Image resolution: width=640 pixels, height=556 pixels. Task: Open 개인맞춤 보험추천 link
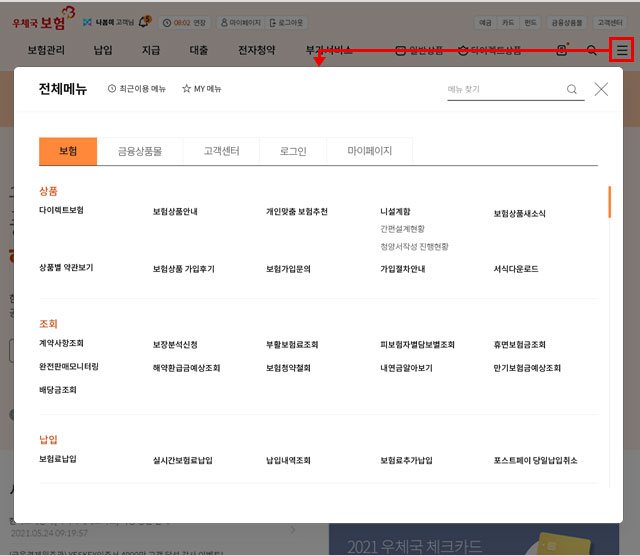tap(297, 211)
